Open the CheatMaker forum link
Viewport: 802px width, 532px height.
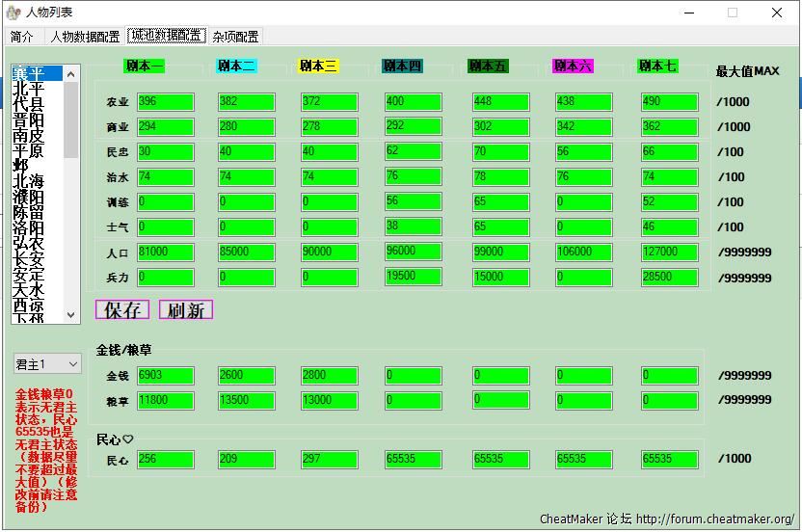click(x=715, y=519)
